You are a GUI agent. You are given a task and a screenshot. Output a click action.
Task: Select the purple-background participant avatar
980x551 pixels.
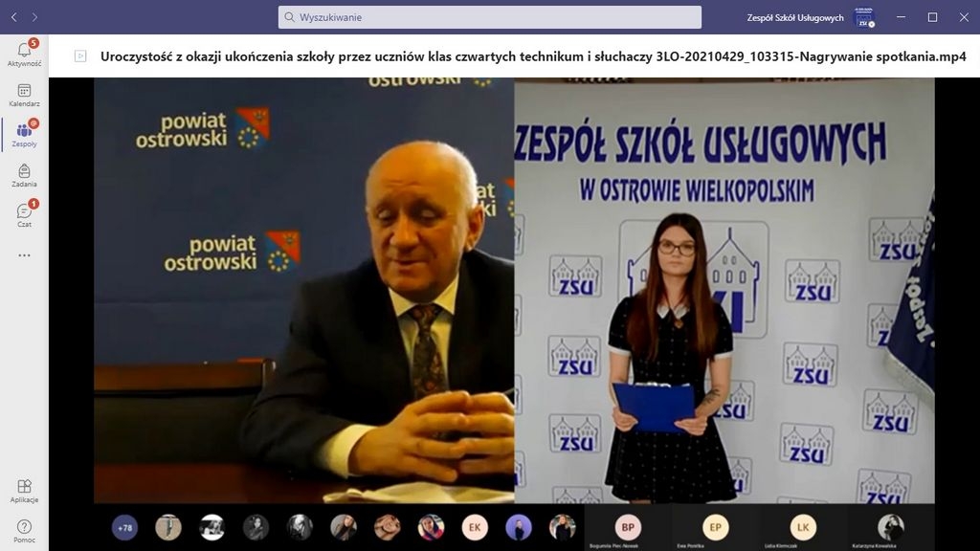point(519,528)
